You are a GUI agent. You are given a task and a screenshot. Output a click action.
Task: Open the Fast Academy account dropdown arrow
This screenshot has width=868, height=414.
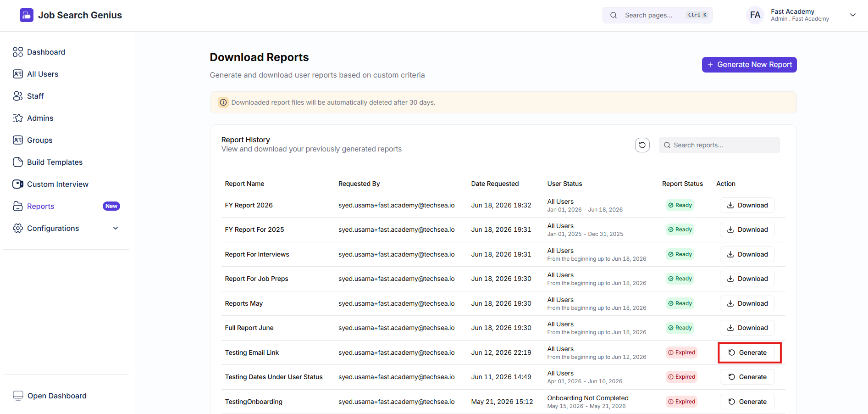(x=853, y=15)
